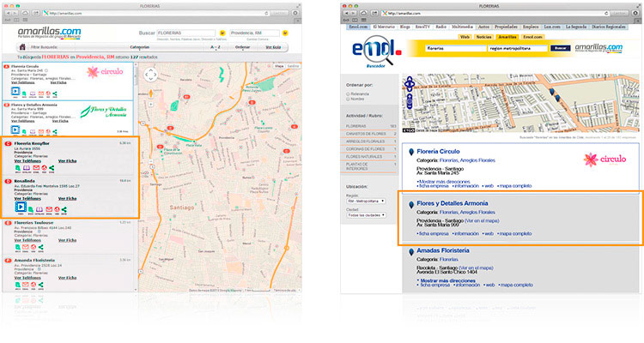Click the map pan control circle
644x343 pixels.
click(x=151, y=75)
